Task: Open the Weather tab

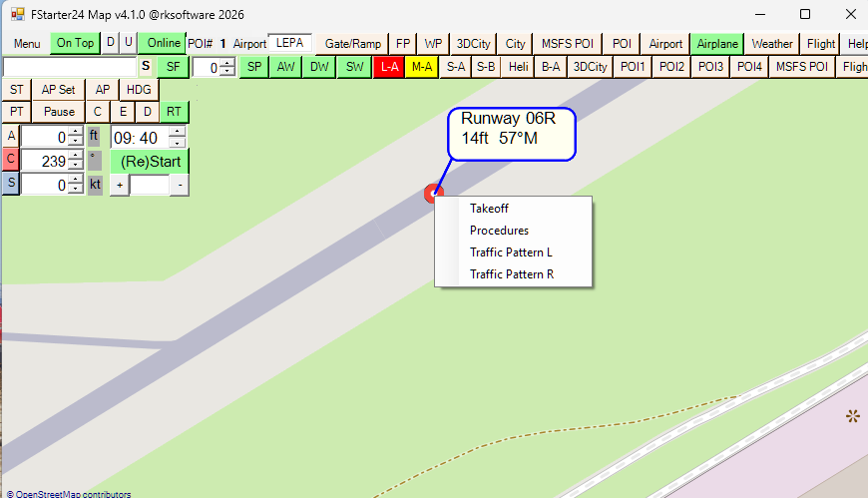Action: pos(771,44)
